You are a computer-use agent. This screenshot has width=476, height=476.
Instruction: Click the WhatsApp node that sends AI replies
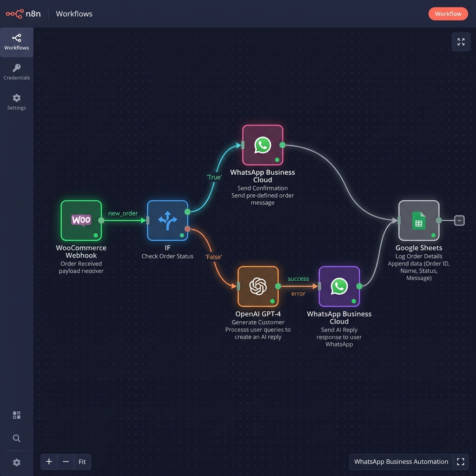click(339, 286)
